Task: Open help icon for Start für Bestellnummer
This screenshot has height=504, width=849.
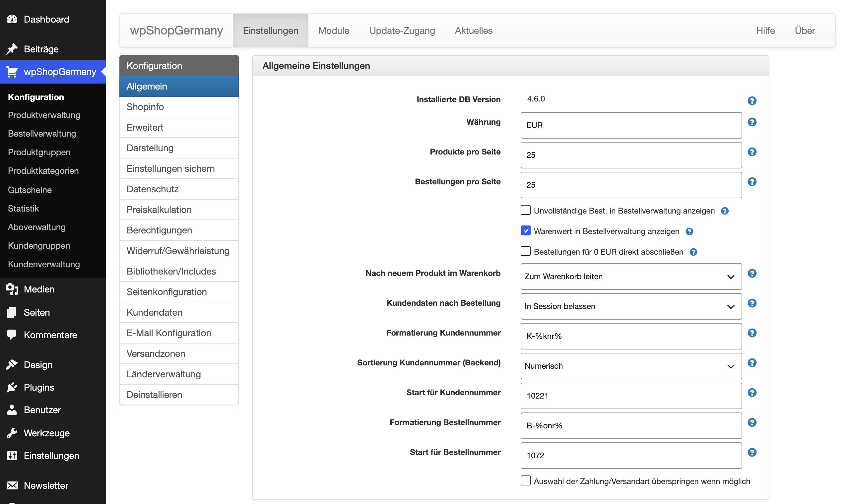Action: pos(752,452)
